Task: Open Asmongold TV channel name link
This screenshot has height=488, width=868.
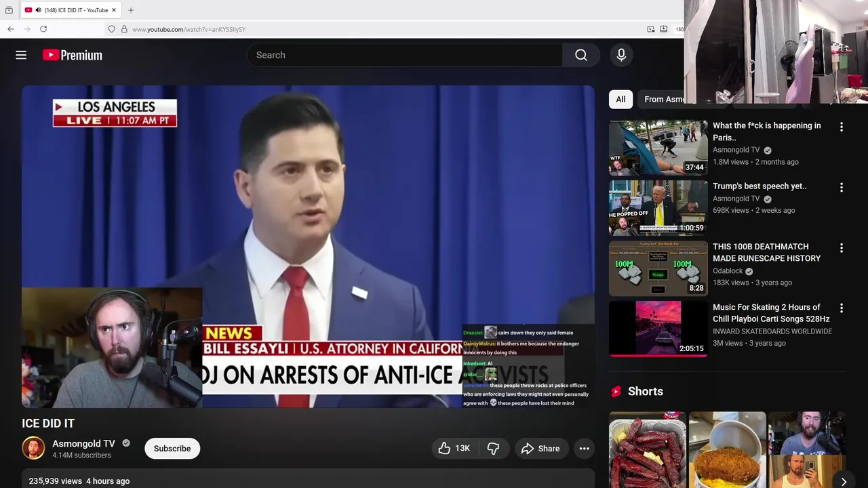Action: click(83, 443)
